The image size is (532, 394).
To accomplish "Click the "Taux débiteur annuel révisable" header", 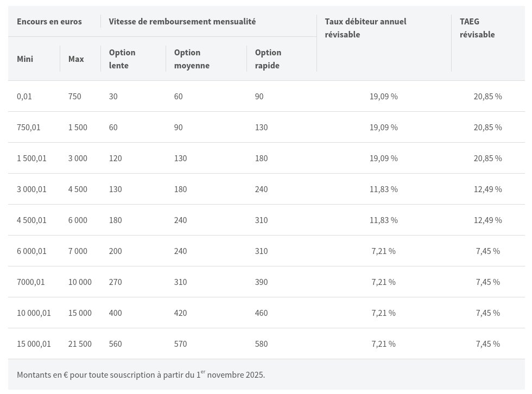I will [x=365, y=28].
